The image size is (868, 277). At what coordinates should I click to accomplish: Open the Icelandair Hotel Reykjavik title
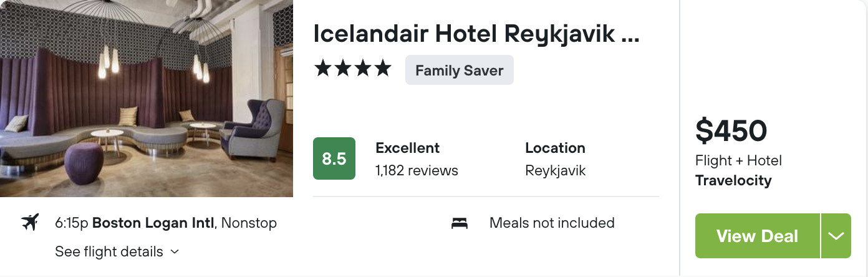click(x=476, y=34)
